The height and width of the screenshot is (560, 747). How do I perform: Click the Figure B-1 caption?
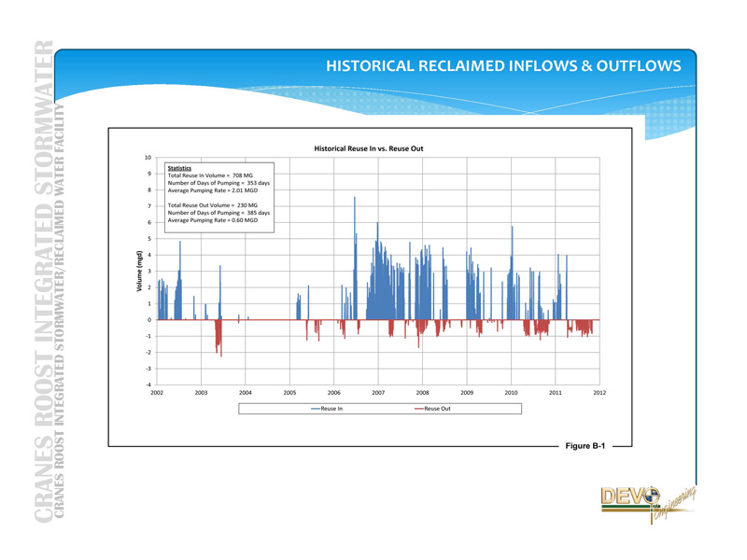pos(585,446)
